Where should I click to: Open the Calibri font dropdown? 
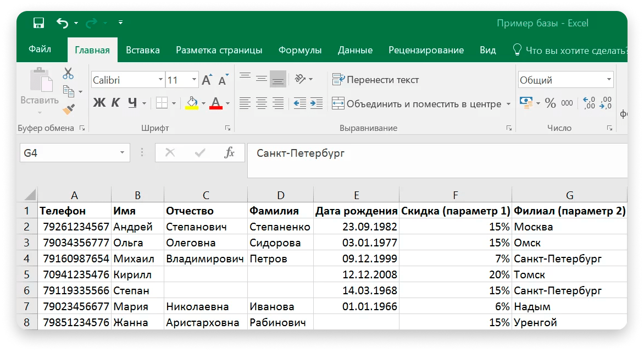click(160, 79)
